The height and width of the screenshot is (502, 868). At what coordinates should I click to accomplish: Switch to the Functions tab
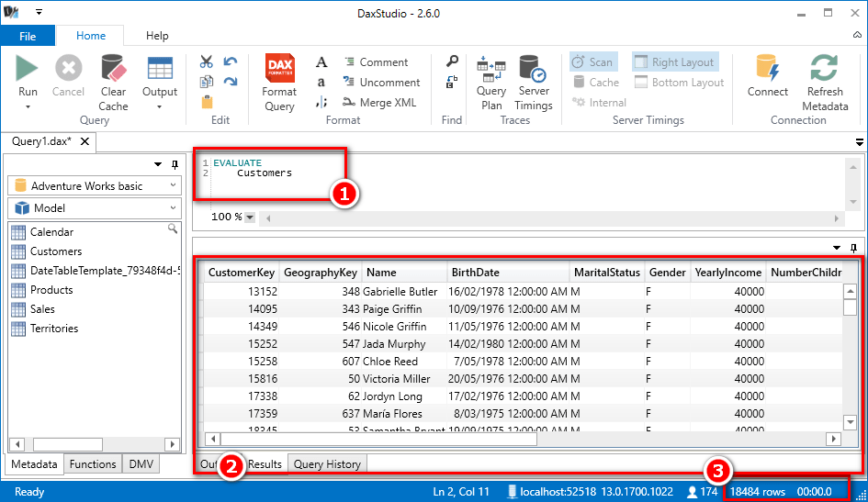tap(93, 464)
